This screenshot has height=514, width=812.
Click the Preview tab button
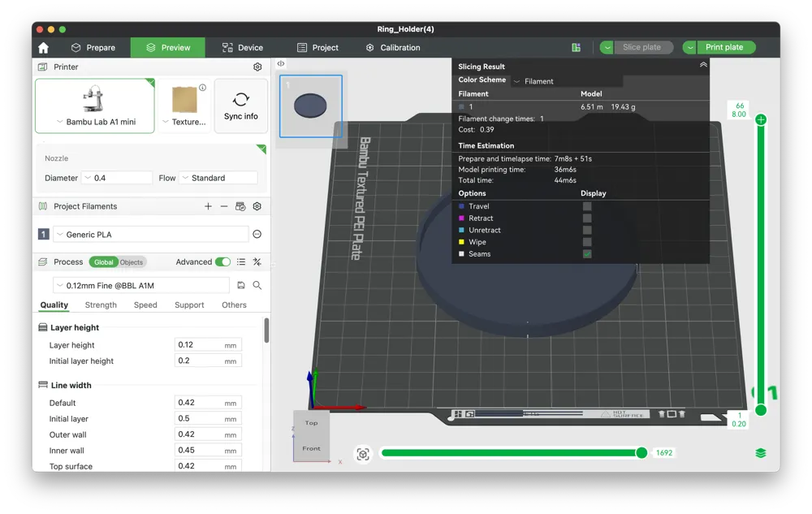168,48
